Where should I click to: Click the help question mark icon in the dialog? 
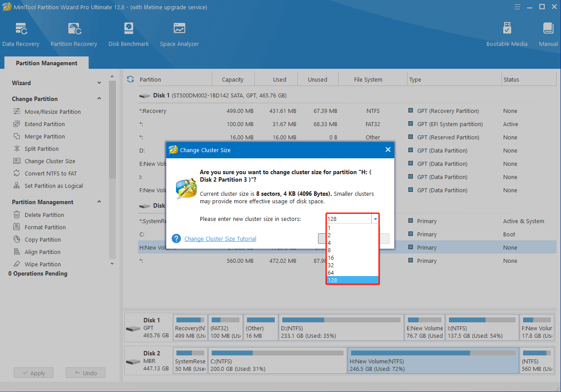176,239
